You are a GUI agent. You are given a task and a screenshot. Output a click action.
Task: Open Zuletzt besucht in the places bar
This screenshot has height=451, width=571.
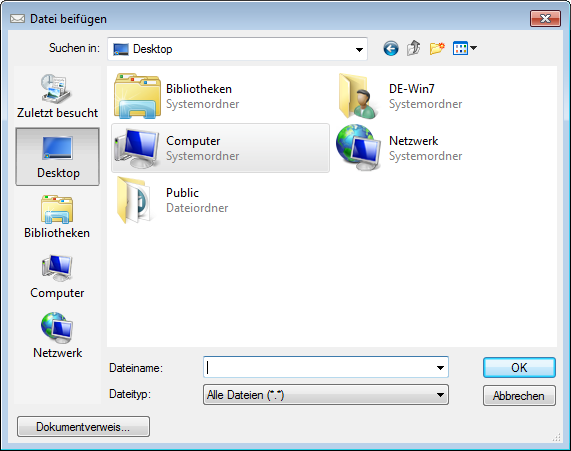[57, 96]
